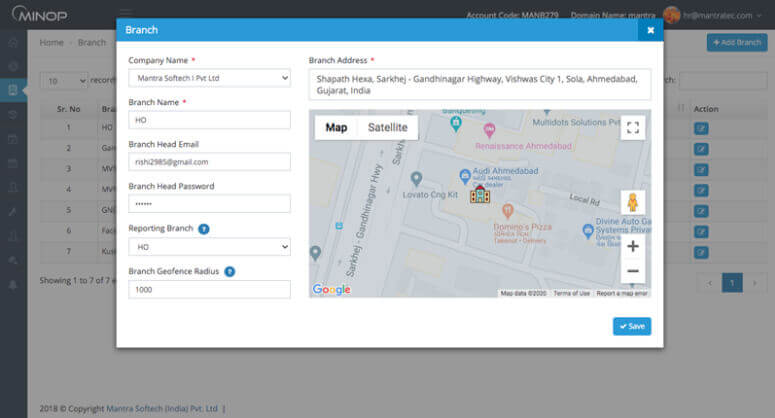
Task: Click the Branch Address text box
Action: coord(480,84)
